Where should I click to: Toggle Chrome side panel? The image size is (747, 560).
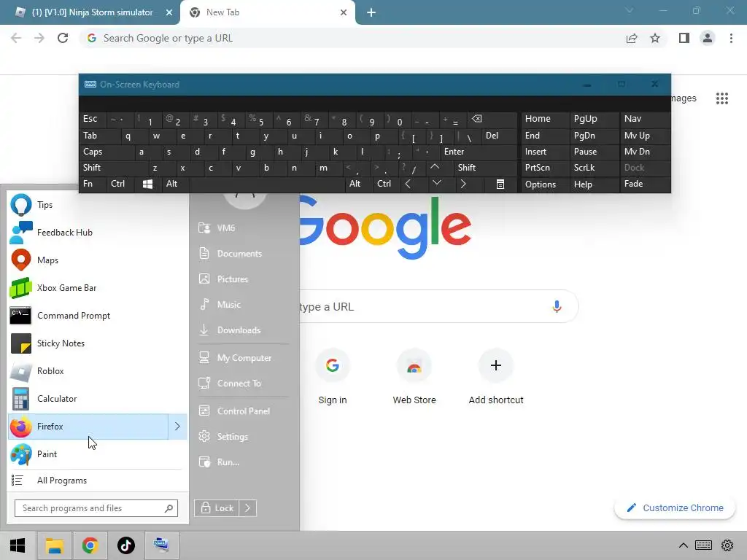(x=684, y=38)
